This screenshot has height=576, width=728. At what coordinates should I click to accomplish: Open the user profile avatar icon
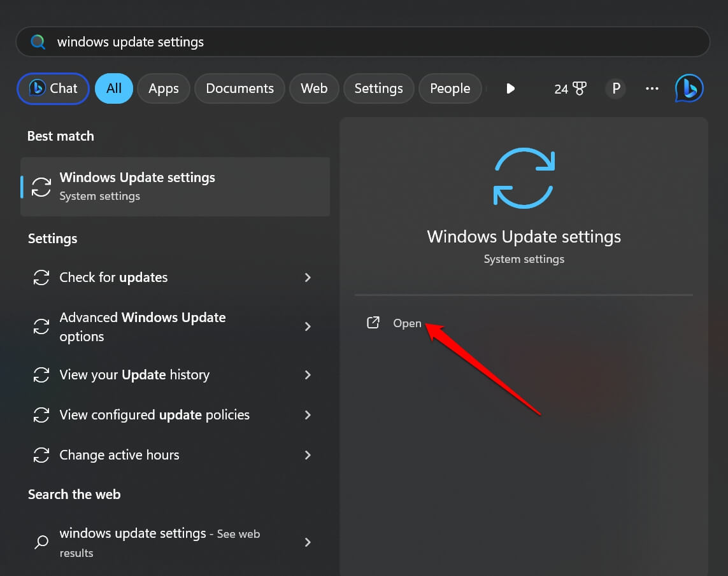pyautogui.click(x=615, y=88)
